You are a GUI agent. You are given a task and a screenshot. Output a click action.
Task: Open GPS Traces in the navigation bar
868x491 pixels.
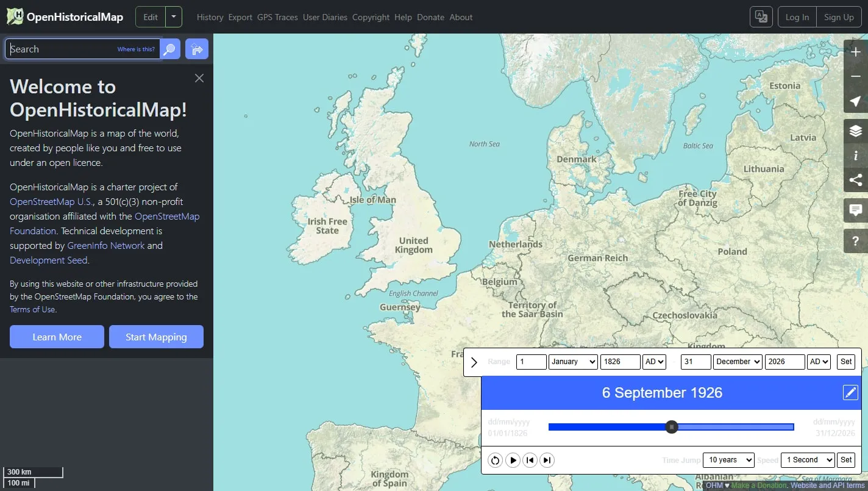pyautogui.click(x=277, y=17)
